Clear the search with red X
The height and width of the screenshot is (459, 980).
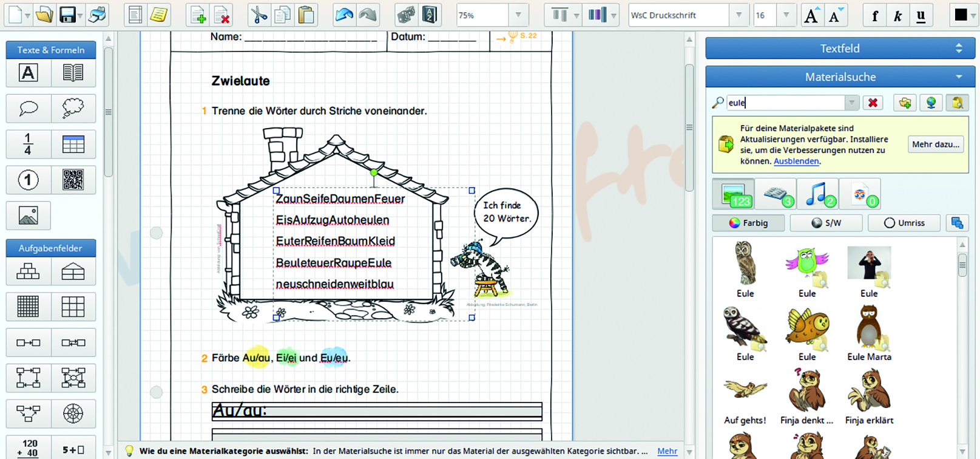point(873,103)
